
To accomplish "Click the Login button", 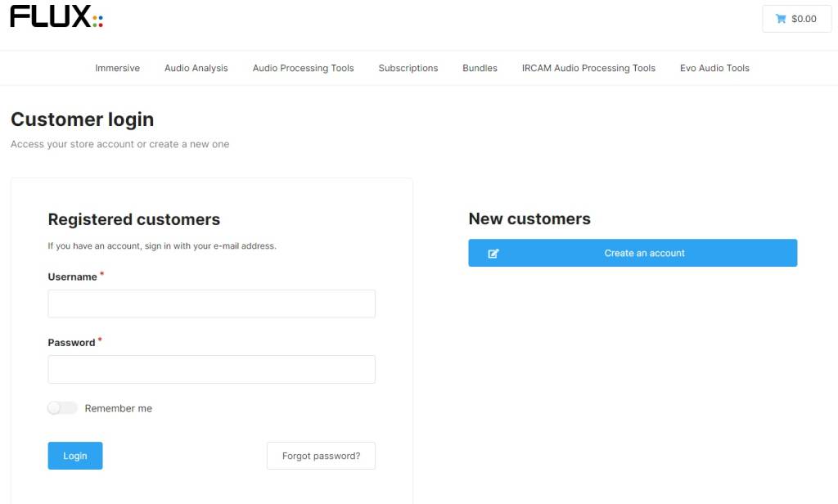I will 74,456.
